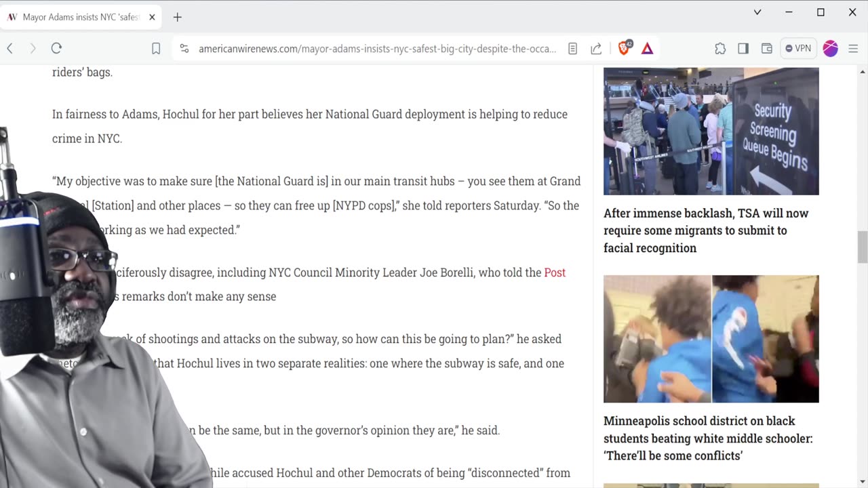Toggle the browser sidebar panel
Viewport: 868px width, 488px height.
point(743,48)
